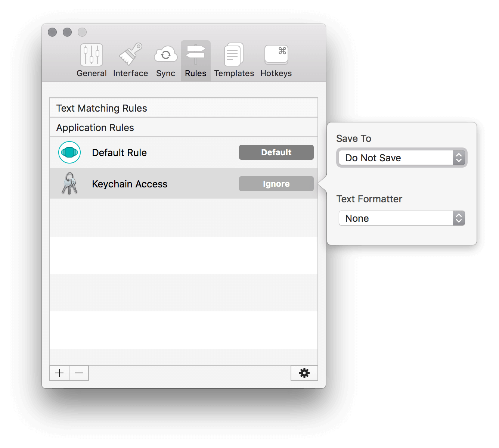499x448 pixels.
Task: Open the Save To dropdown
Action: tap(402, 158)
